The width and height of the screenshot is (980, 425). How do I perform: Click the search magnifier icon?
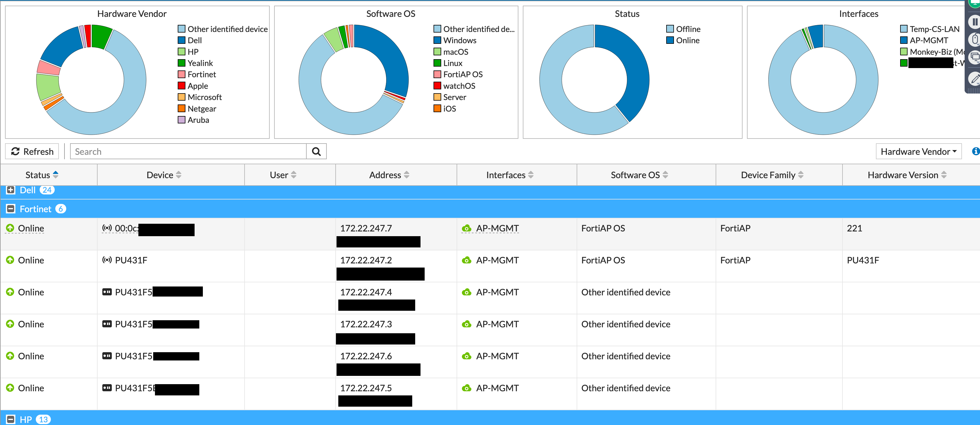[316, 152]
